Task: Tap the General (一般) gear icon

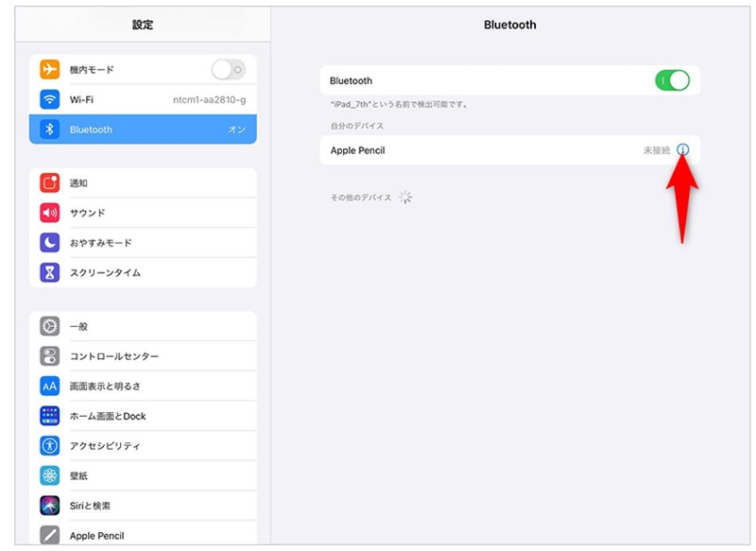Action: (50, 326)
